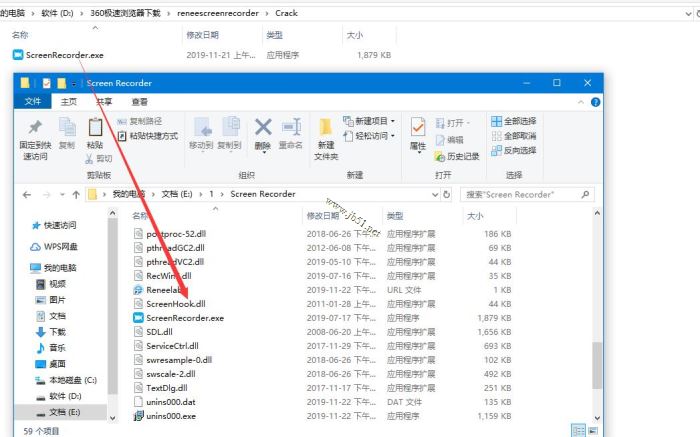The width and height of the screenshot is (700, 437).
Task: Select unins000.exe file
Action: [x=165, y=416]
